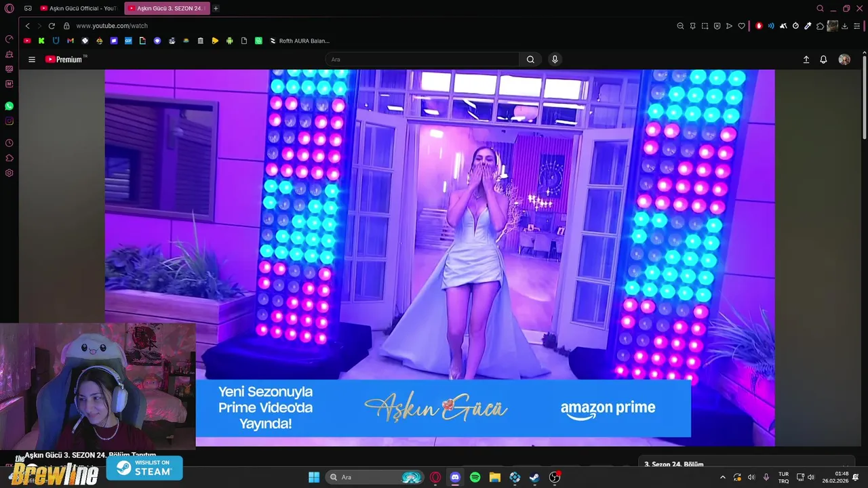Open File Explorer from the taskbar
Viewport: 868px width, 488px height.
click(495, 477)
